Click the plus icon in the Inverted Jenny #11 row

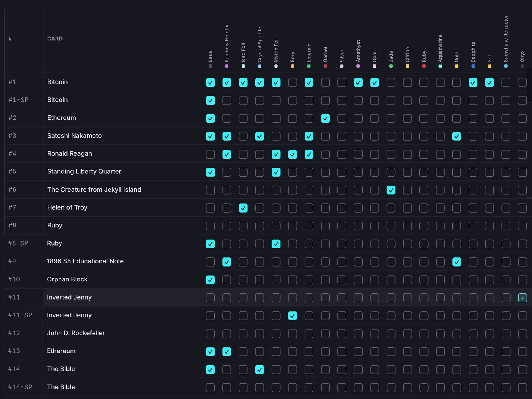pyautogui.click(x=522, y=298)
